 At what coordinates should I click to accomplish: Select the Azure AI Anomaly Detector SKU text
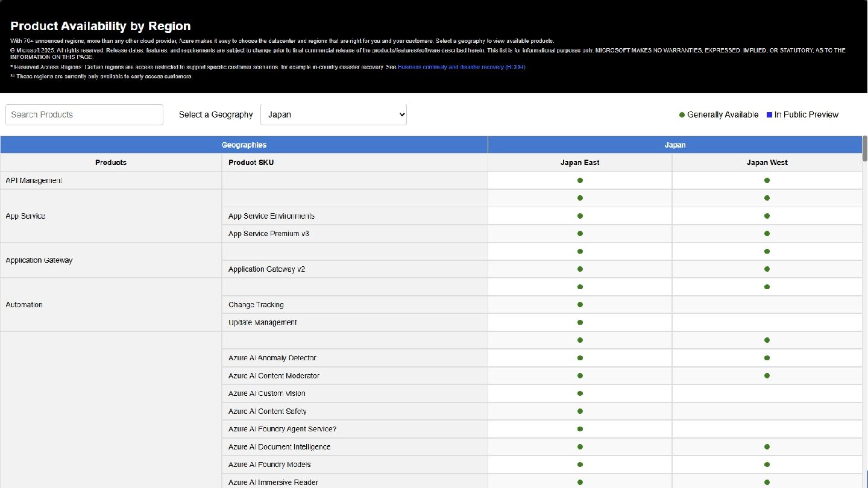[272, 358]
